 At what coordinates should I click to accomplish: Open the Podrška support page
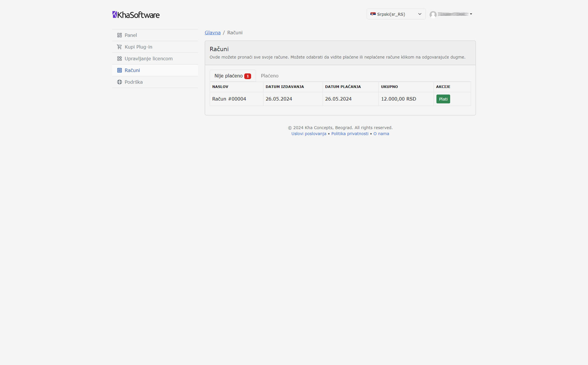[x=155, y=82]
